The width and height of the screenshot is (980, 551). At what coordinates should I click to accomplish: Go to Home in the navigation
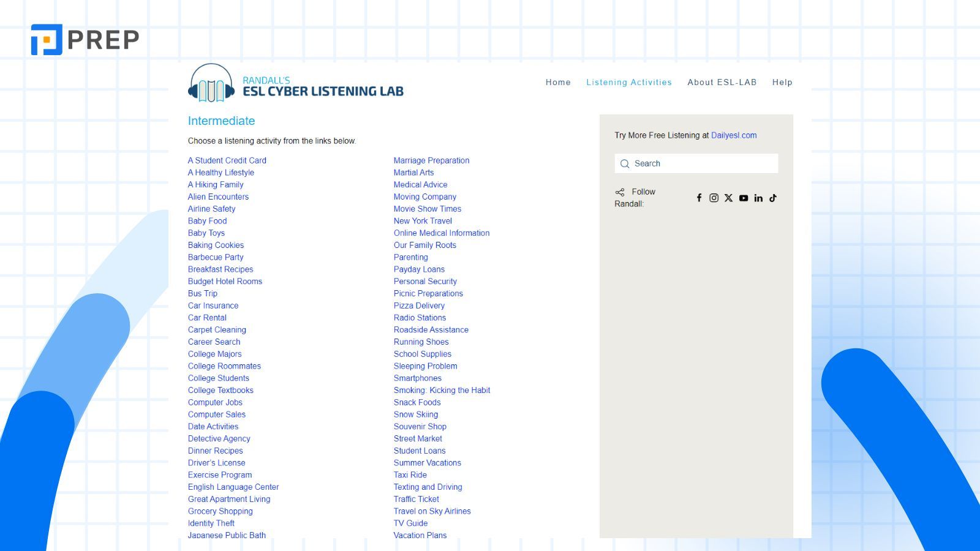click(x=558, y=82)
